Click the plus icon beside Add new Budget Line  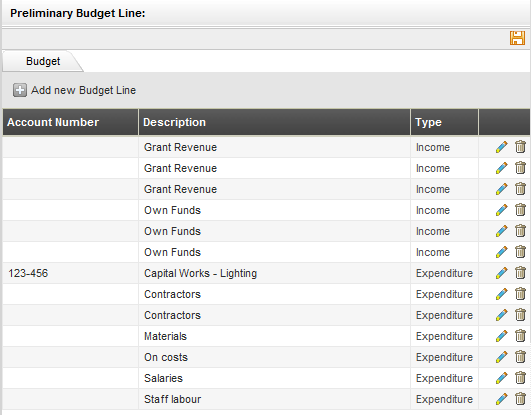click(x=20, y=90)
